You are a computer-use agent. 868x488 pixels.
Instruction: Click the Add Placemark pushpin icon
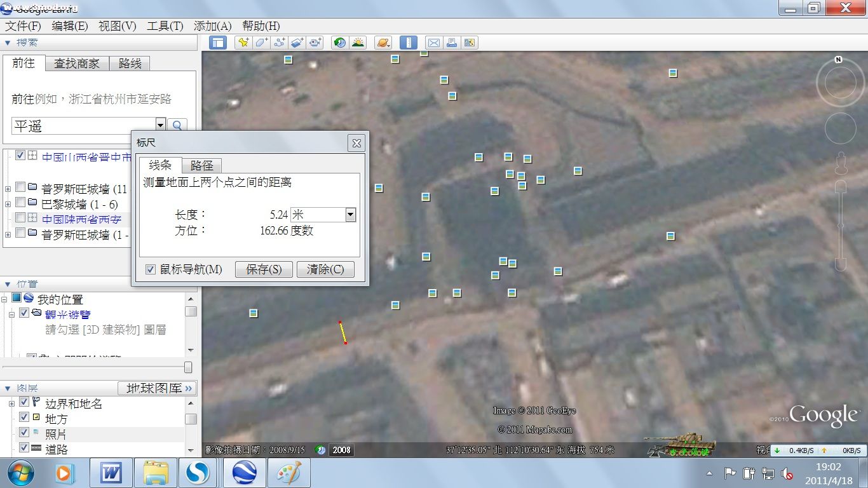[x=243, y=43]
